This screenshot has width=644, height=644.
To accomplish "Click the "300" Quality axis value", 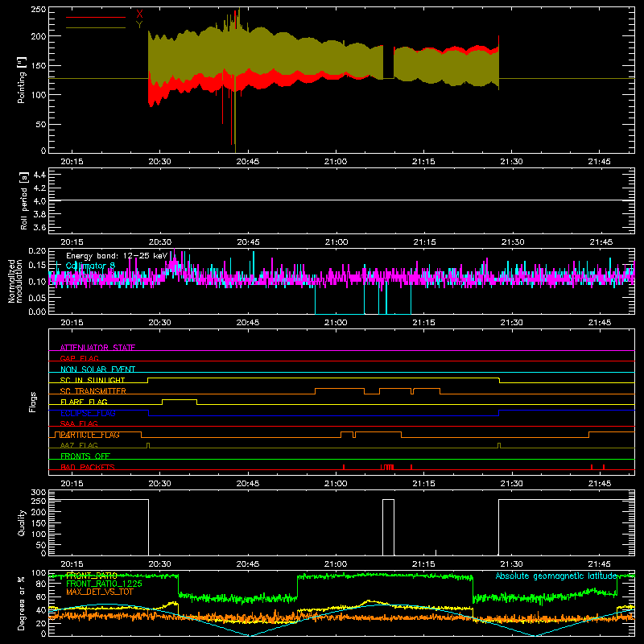I will click(39, 493).
